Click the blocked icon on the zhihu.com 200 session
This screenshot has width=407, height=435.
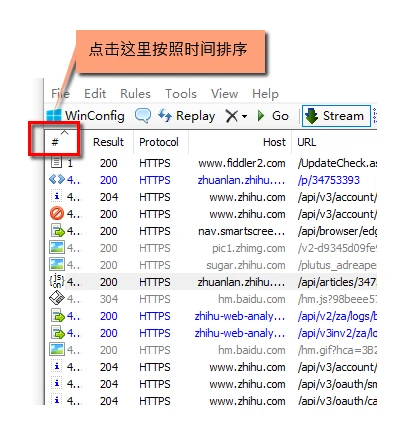click(x=57, y=214)
